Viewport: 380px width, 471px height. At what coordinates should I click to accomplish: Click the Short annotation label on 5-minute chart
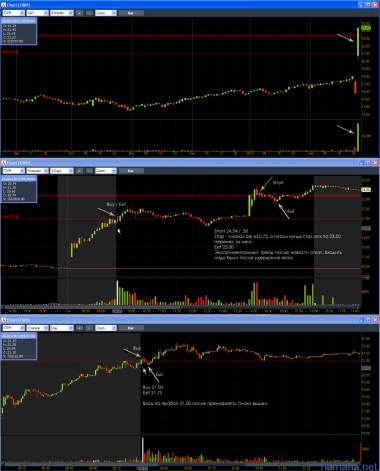pos(278,183)
